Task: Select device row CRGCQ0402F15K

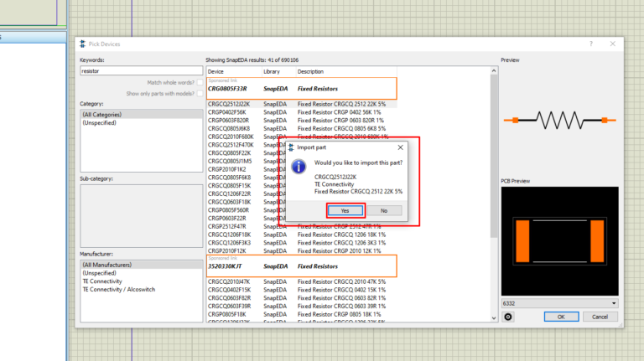Action: click(302, 290)
